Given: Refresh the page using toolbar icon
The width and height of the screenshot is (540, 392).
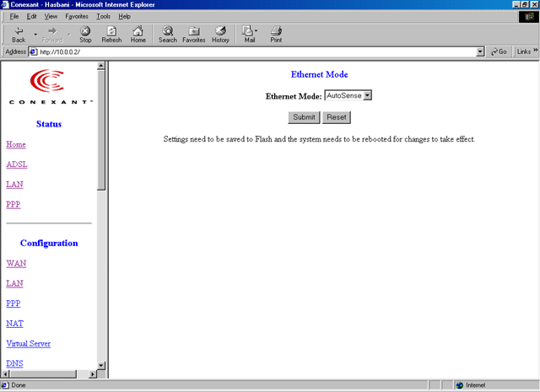Looking at the screenshot, I should pos(111,34).
